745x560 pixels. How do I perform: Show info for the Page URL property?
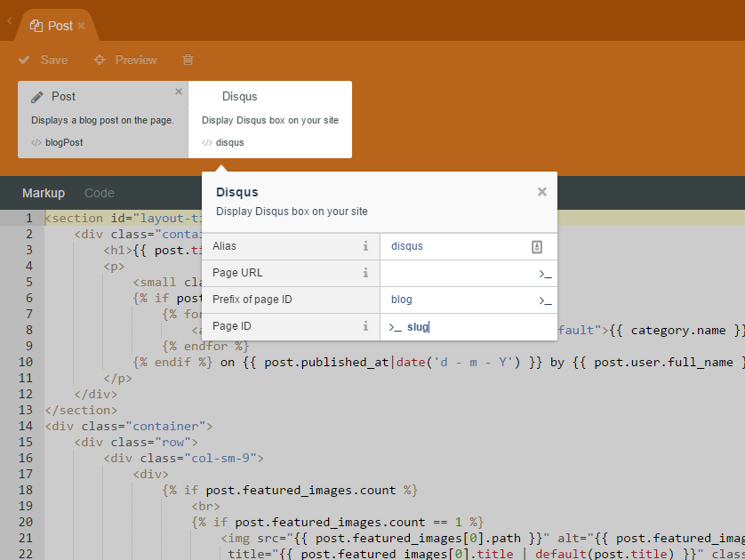(x=365, y=273)
